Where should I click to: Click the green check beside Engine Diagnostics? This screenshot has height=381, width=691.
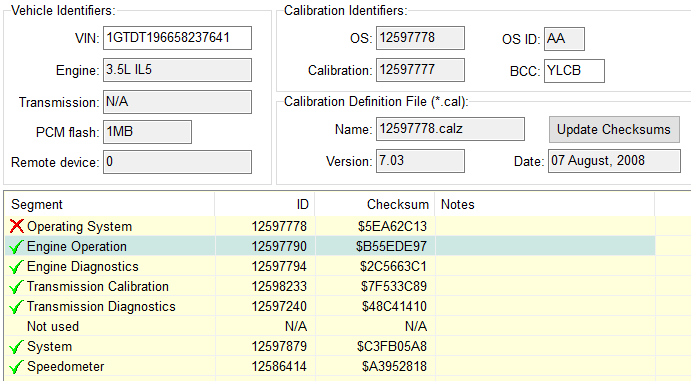tap(16, 266)
